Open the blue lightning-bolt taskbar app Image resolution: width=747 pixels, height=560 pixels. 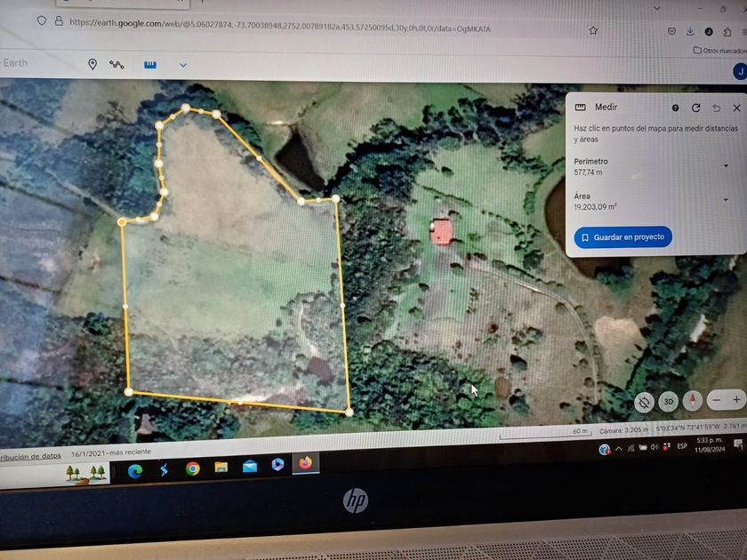(164, 470)
